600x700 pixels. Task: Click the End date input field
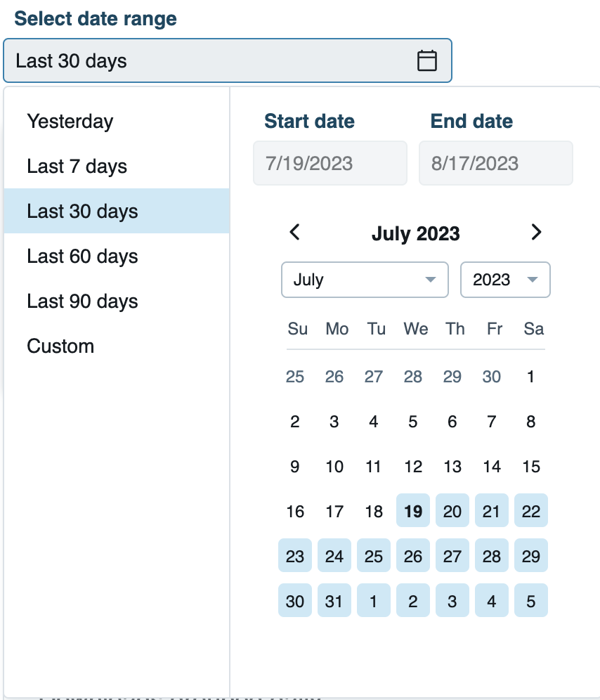[495, 162]
